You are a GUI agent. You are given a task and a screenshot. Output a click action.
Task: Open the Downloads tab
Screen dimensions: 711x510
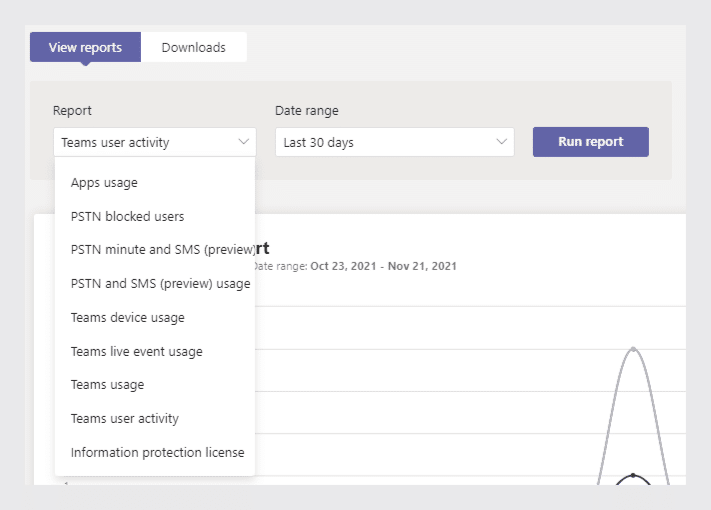194,47
